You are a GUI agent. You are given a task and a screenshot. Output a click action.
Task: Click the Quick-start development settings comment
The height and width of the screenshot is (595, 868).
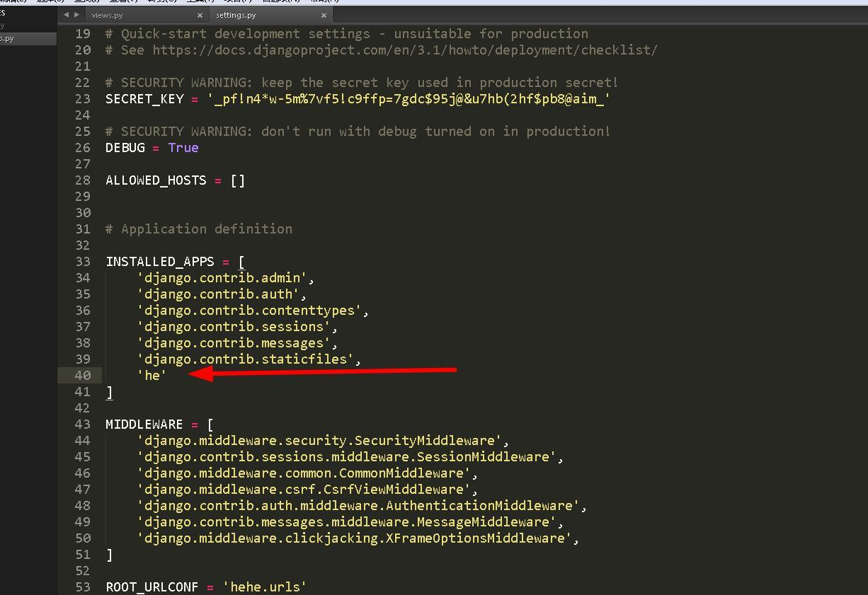coord(347,33)
